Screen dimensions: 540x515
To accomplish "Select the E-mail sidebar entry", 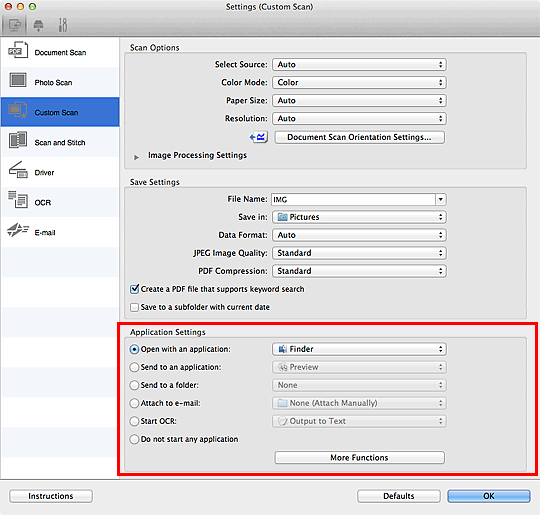I will [x=60, y=232].
